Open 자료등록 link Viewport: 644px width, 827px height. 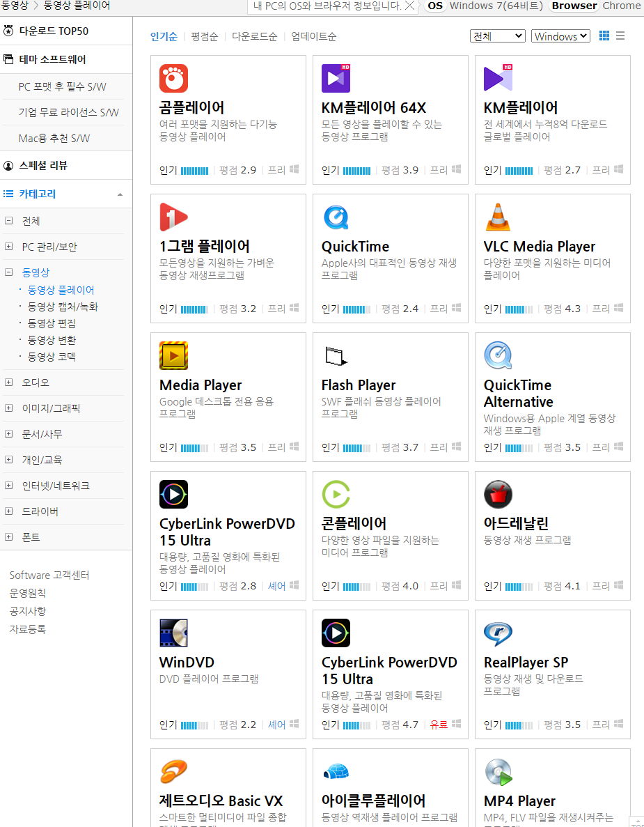(x=27, y=628)
